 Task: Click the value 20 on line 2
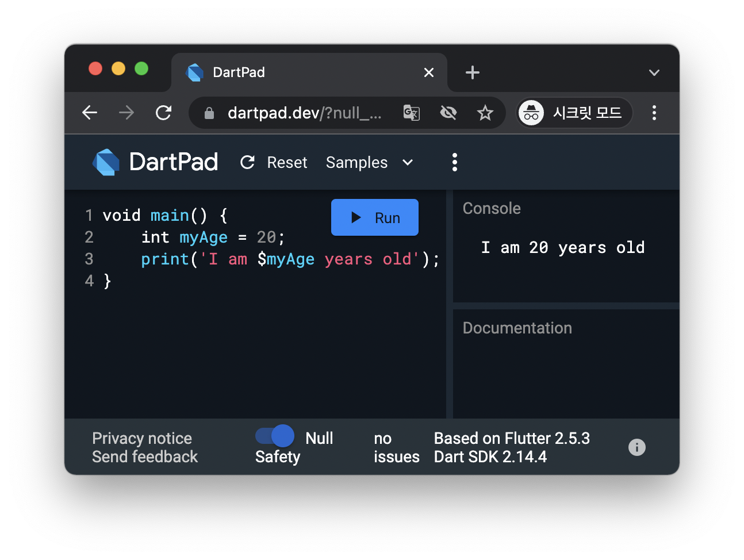pos(266,237)
